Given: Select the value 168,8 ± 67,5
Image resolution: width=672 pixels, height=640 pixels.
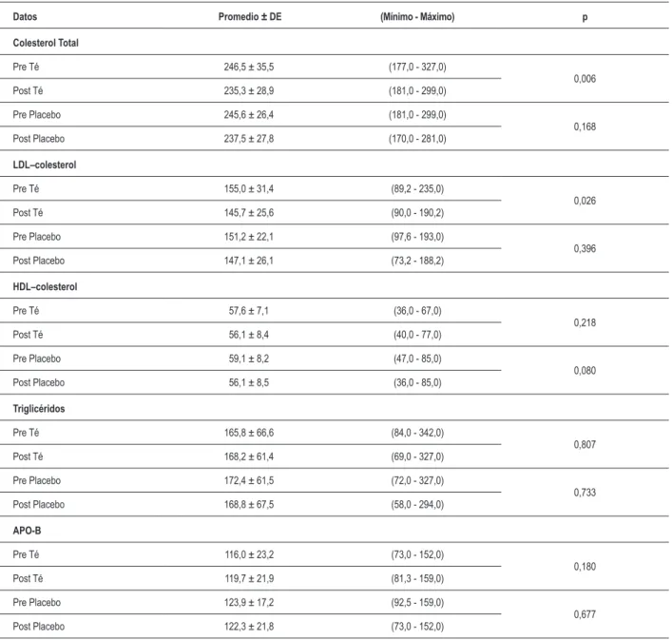Looking at the screenshot, I should click(x=249, y=505).
